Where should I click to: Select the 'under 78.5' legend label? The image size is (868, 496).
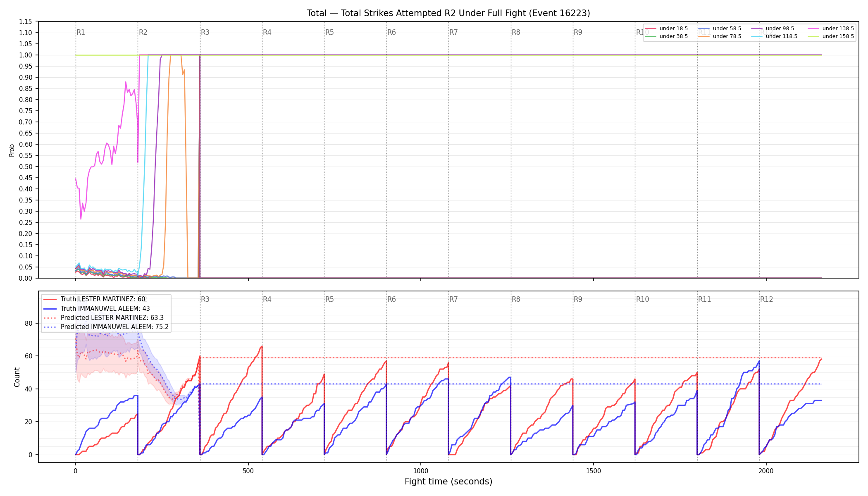(x=727, y=36)
